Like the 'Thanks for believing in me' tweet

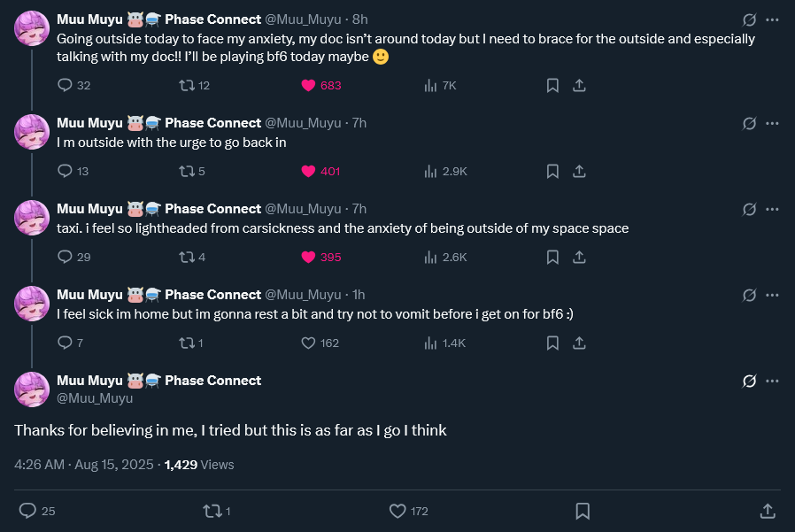coord(397,511)
